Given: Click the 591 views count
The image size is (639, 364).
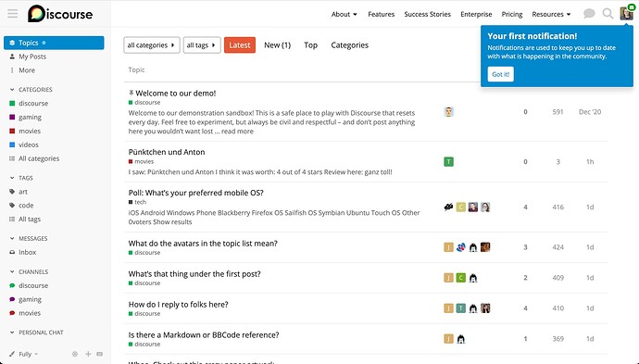Looking at the screenshot, I should point(558,112).
